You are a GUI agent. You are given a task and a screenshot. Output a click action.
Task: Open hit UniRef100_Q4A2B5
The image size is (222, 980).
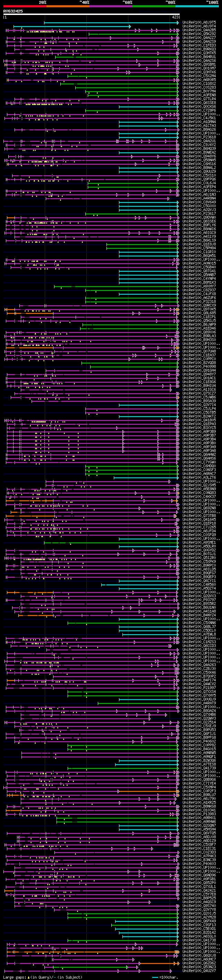199,30
